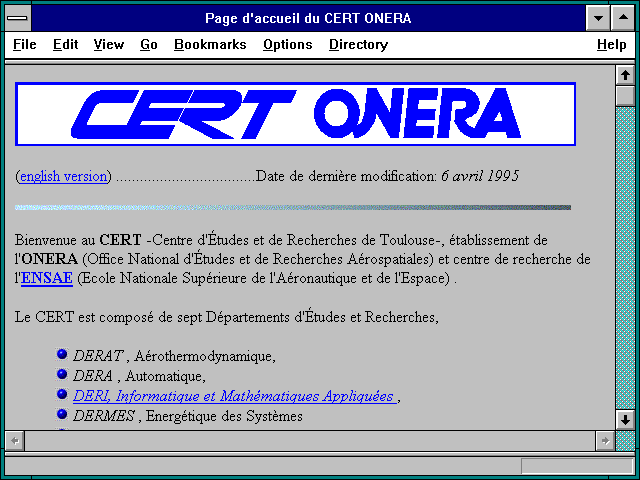Screen dimensions: 640x480
Task: Click the bold word ONERA in paragraph
Action: pyautogui.click(x=49, y=259)
